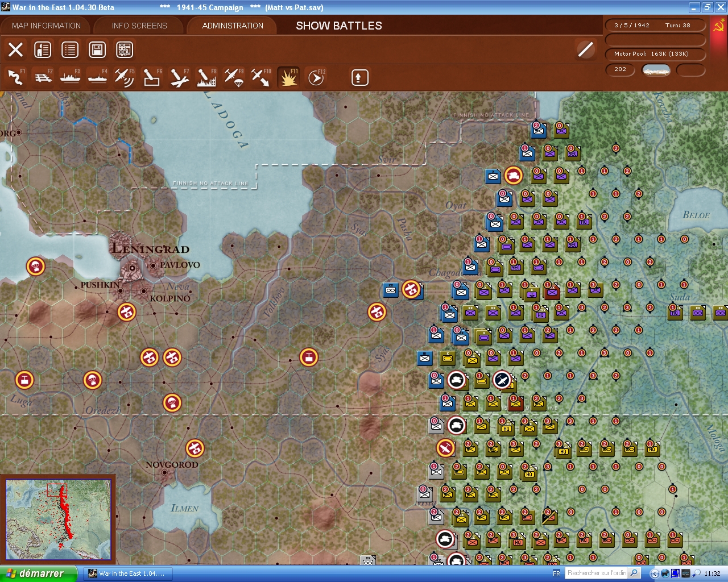Select F3 naval transport ship icon
The height and width of the screenshot is (582, 728).
click(x=71, y=77)
